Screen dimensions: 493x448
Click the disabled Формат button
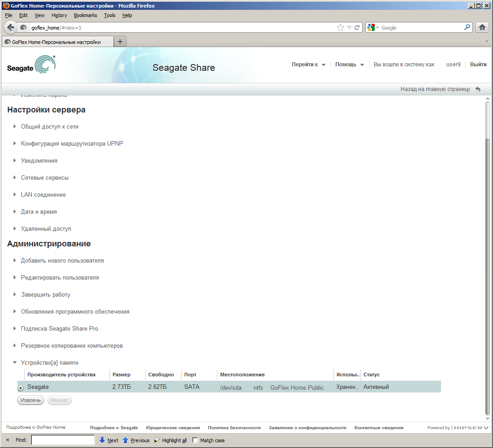60,400
